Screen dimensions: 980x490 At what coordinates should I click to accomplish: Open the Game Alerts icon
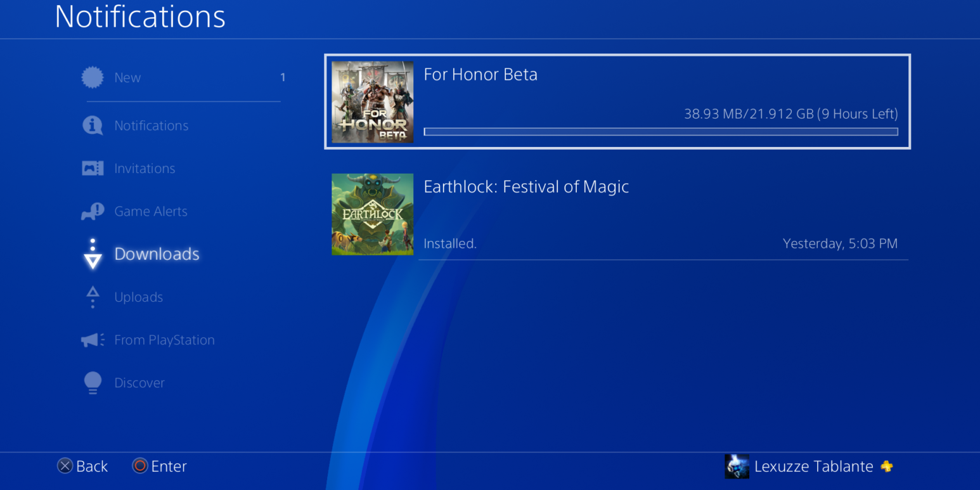[x=93, y=211]
